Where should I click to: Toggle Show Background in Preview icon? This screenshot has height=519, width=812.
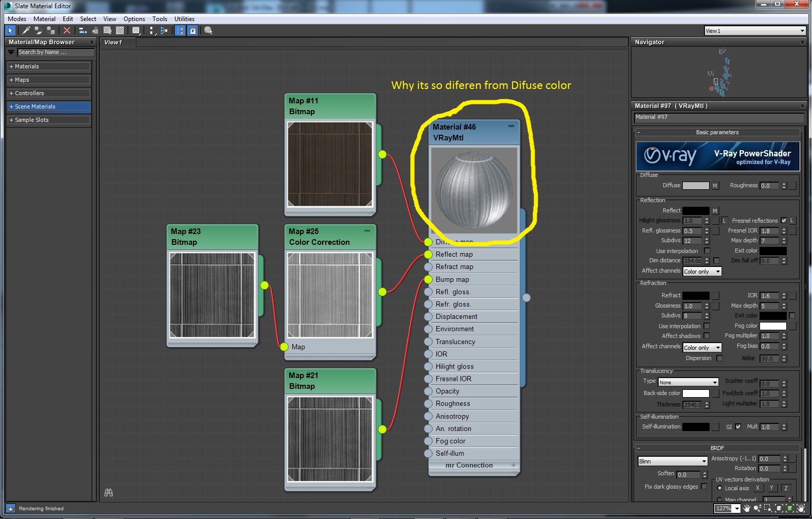[120, 31]
